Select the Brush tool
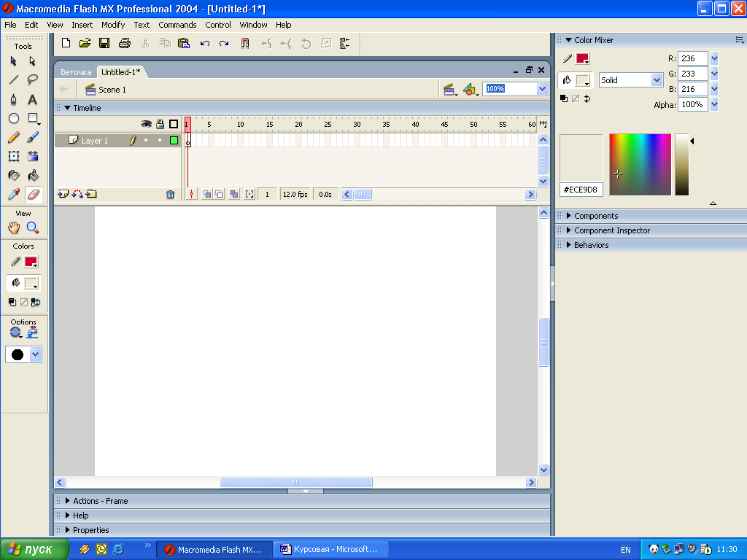The width and height of the screenshot is (747, 560). click(x=32, y=137)
